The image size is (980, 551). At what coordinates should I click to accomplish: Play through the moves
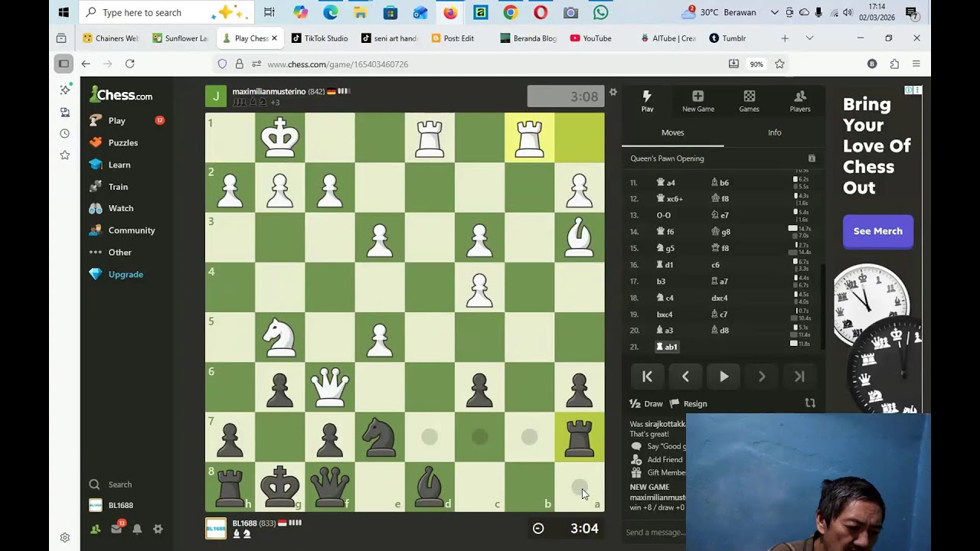click(x=724, y=376)
